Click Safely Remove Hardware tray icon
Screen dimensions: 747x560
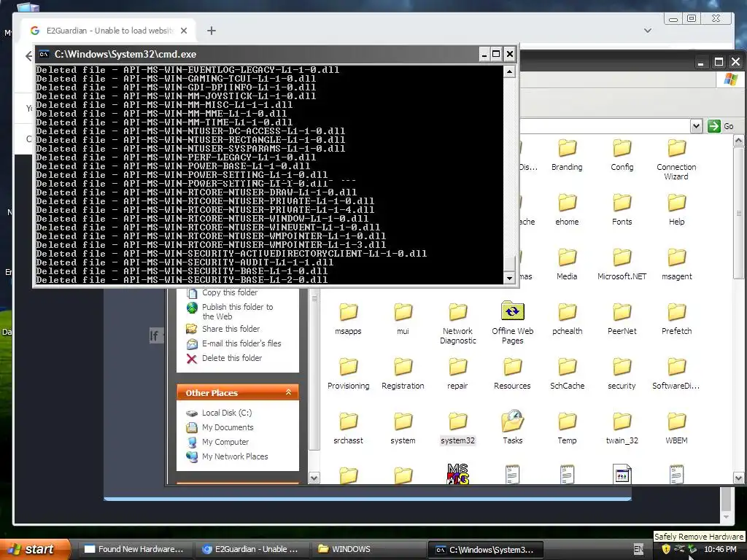[692, 550]
